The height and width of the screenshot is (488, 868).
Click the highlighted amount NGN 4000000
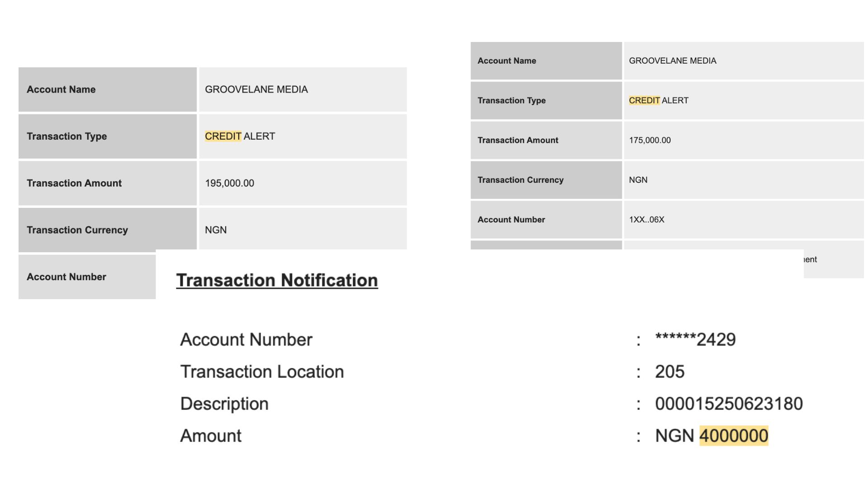pyautogui.click(x=712, y=436)
